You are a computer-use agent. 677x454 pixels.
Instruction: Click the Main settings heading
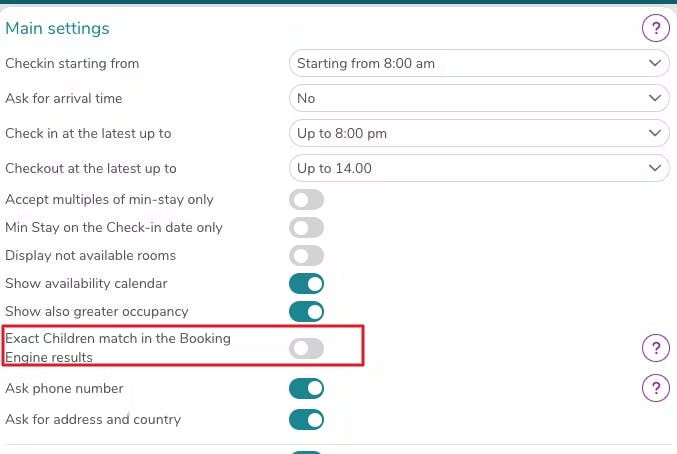pyautogui.click(x=58, y=29)
